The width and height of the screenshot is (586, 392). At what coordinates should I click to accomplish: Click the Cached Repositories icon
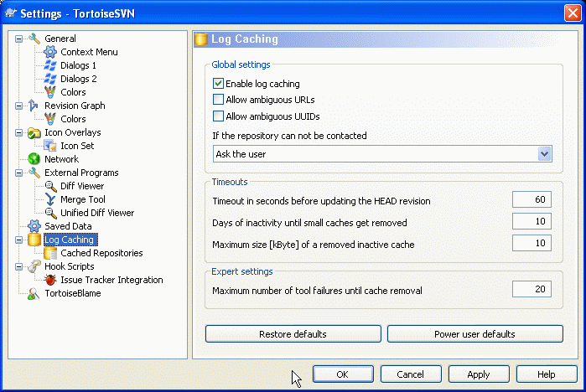50,253
